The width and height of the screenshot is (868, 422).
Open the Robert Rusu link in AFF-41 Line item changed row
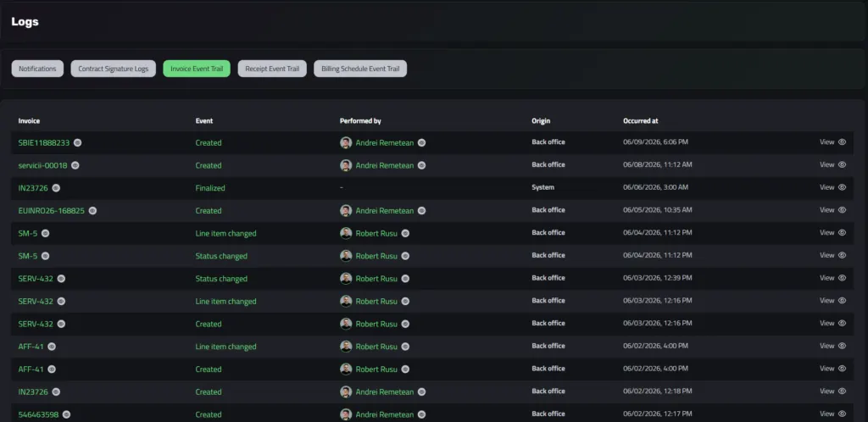click(376, 347)
